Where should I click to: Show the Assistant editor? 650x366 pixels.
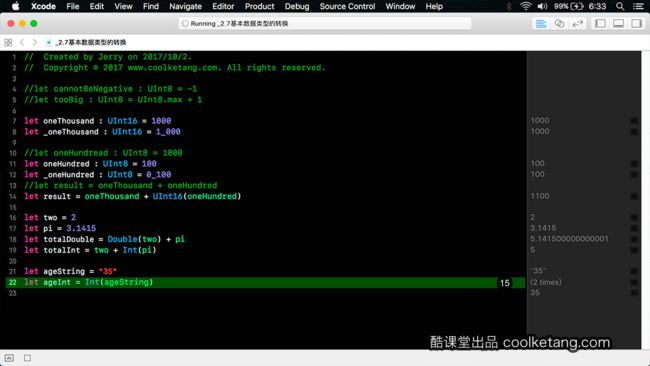[559, 24]
